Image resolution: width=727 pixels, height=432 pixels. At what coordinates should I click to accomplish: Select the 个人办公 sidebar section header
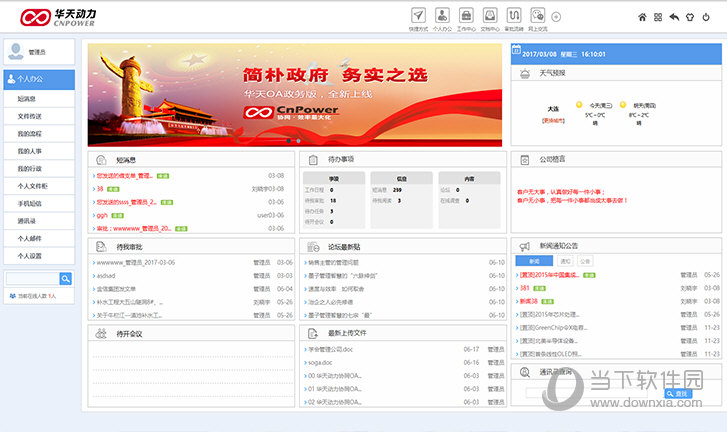click(39, 79)
